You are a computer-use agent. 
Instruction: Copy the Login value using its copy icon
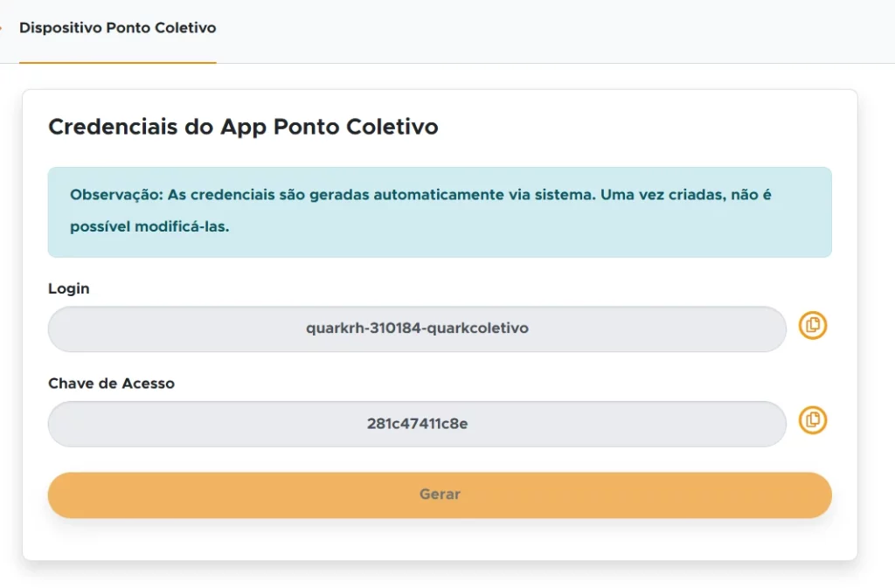813,326
